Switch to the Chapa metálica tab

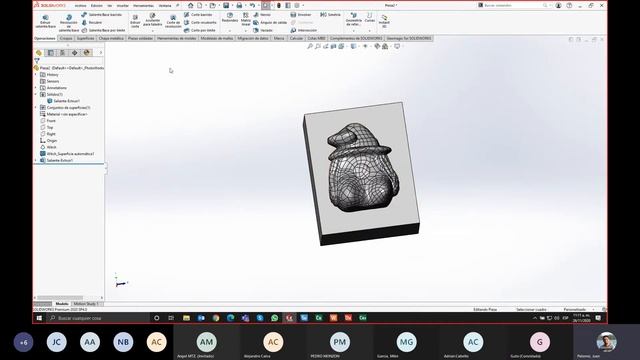(x=111, y=38)
